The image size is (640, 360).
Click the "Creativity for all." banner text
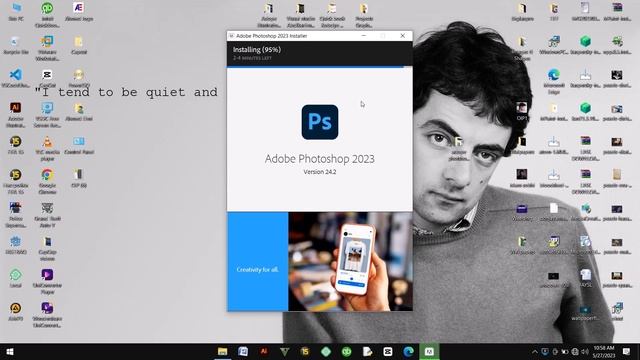(x=258, y=269)
